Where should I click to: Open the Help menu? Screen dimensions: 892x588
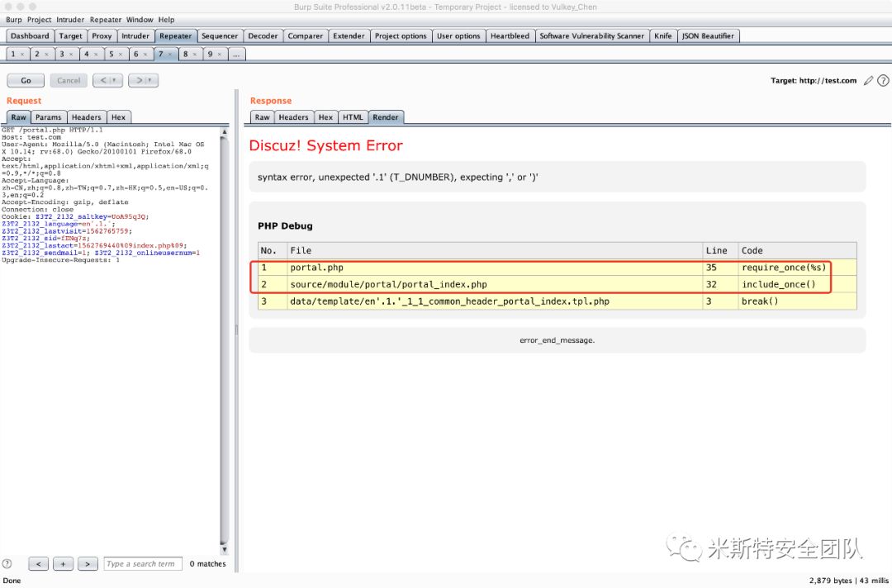tap(167, 19)
